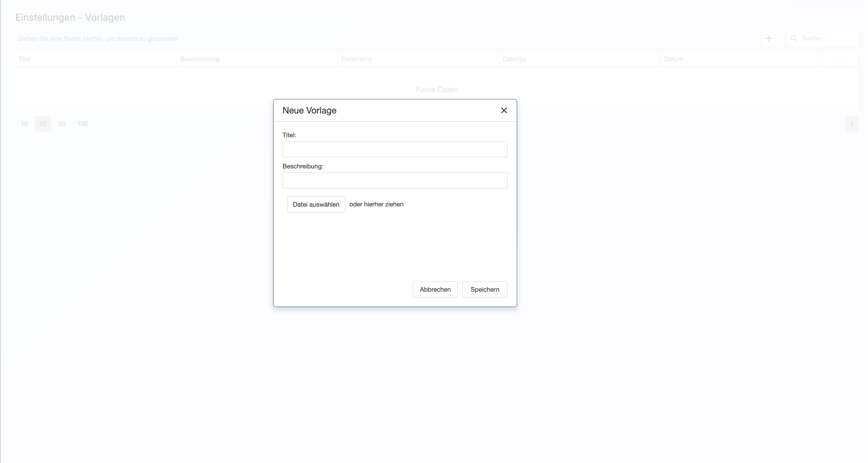Screen dimensions: 868x463
Task: Save the template with Speichern
Action: tap(485, 289)
